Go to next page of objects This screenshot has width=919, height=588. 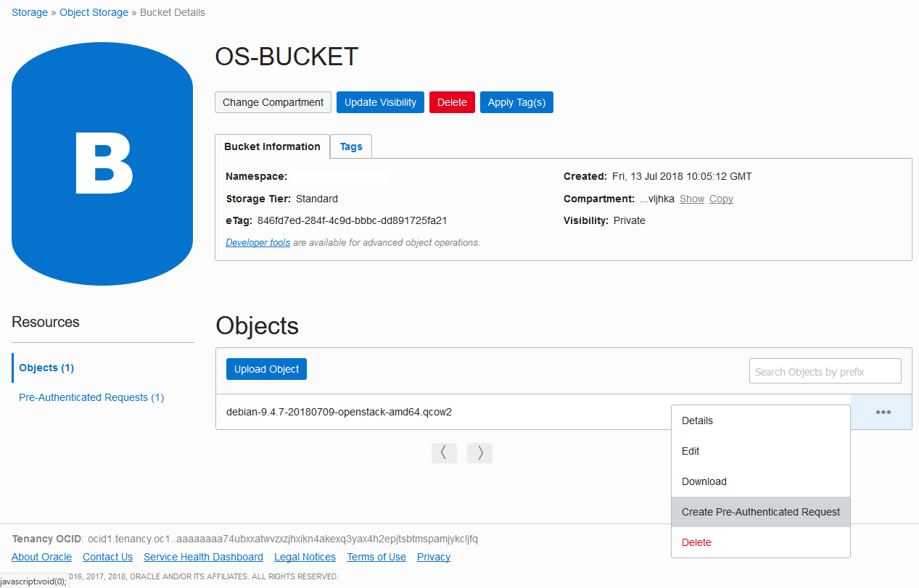(479, 453)
